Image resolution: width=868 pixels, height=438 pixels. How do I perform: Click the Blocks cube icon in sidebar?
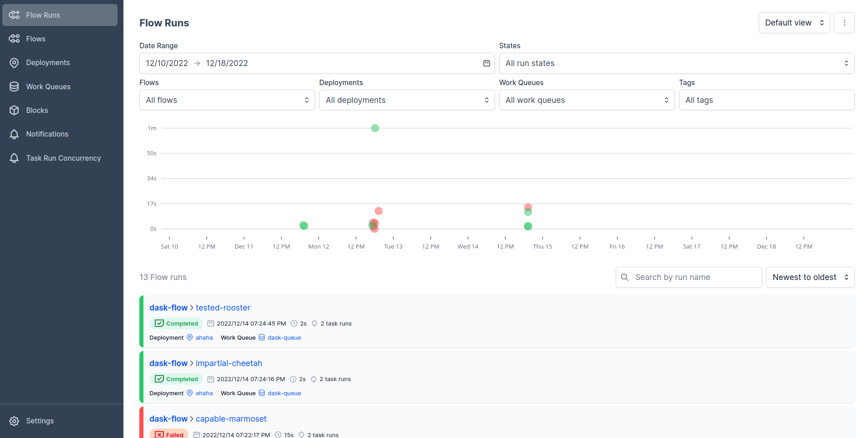(14, 110)
